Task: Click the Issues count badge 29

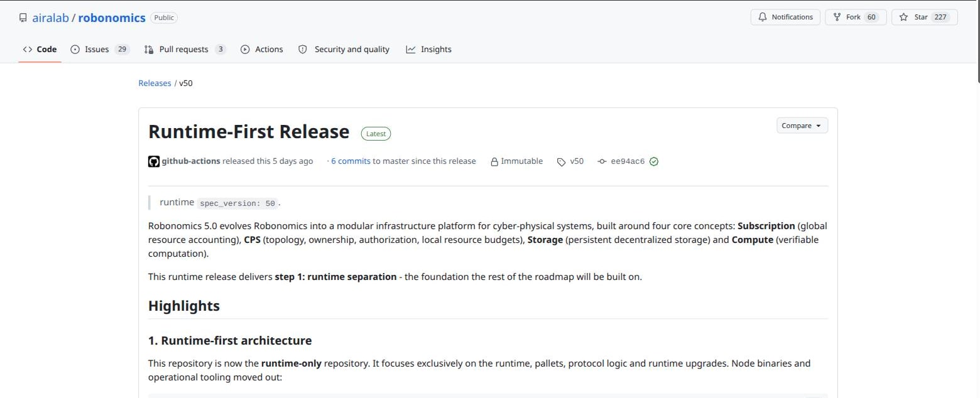Action: pos(122,49)
